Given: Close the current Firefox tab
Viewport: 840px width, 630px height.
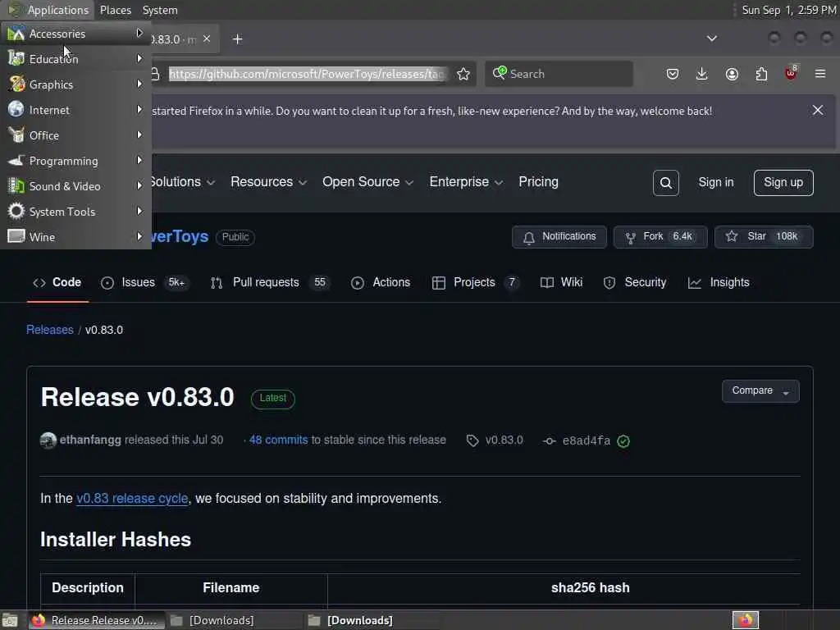Looking at the screenshot, I should point(207,39).
